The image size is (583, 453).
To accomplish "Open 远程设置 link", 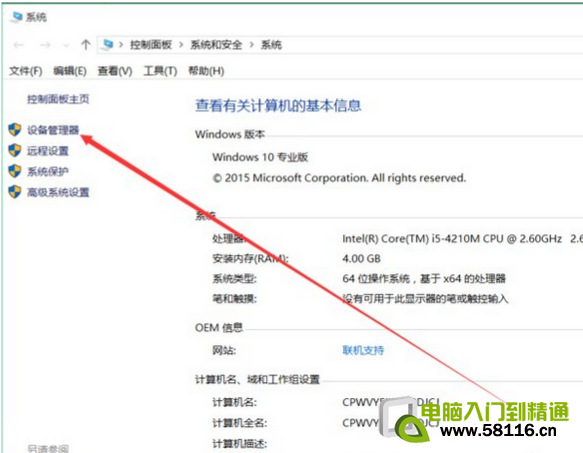I will point(48,151).
